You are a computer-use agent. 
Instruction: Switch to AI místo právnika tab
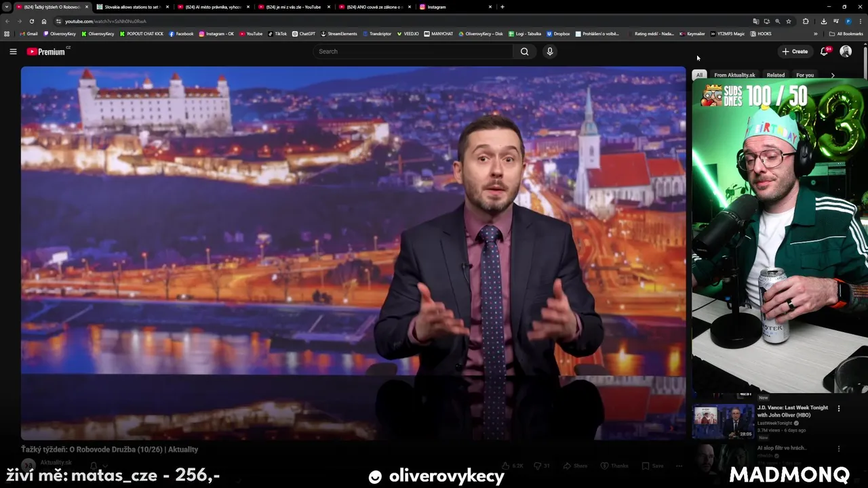coord(213,7)
